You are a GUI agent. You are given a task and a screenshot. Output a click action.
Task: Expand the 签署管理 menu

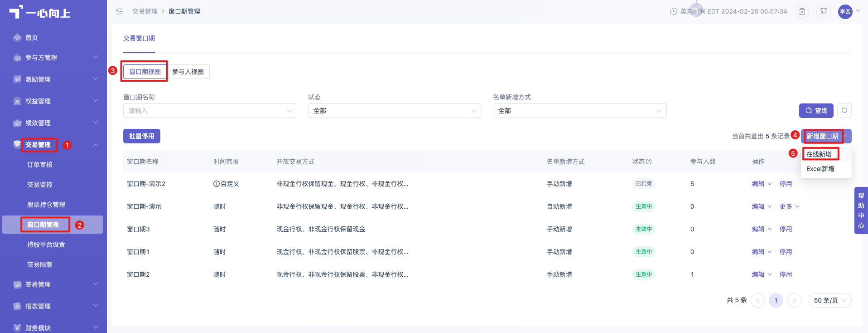point(96,284)
